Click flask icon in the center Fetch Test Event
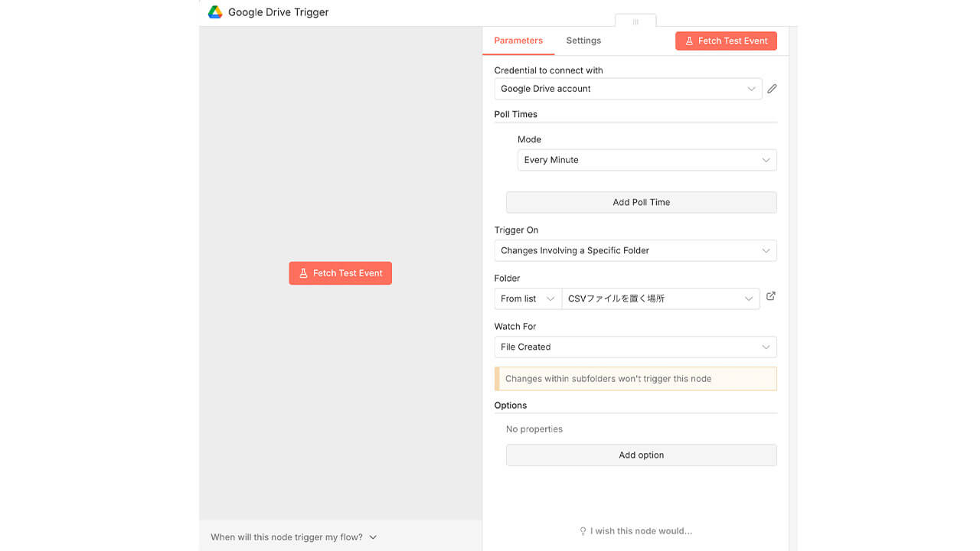 [x=303, y=273]
